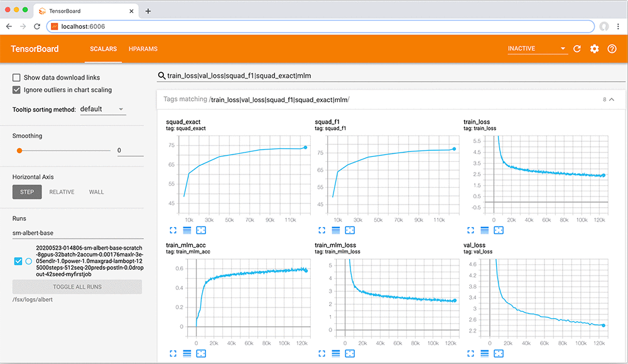628x364 pixels.
Task: Set horizontal axis to RELATIVE
Action: coord(62,192)
